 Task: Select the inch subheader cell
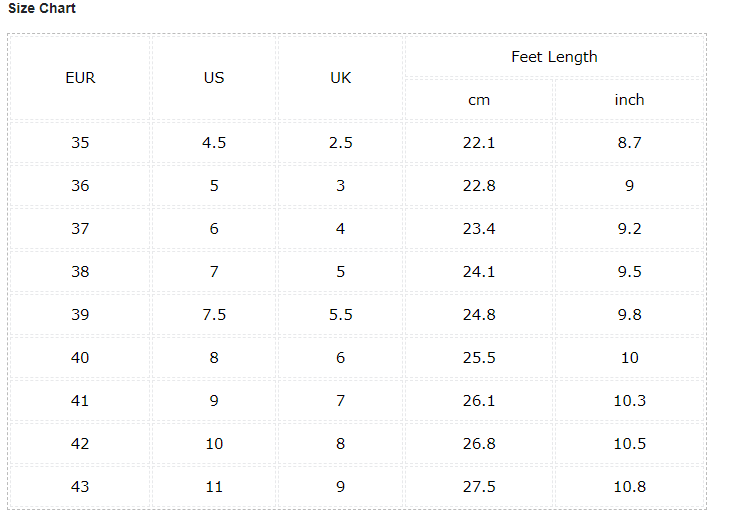[x=629, y=100]
